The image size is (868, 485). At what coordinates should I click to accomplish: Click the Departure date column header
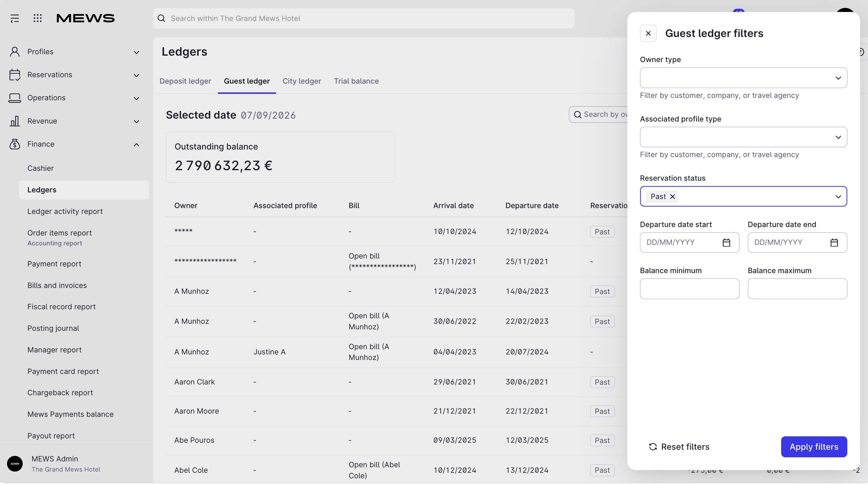(x=532, y=205)
